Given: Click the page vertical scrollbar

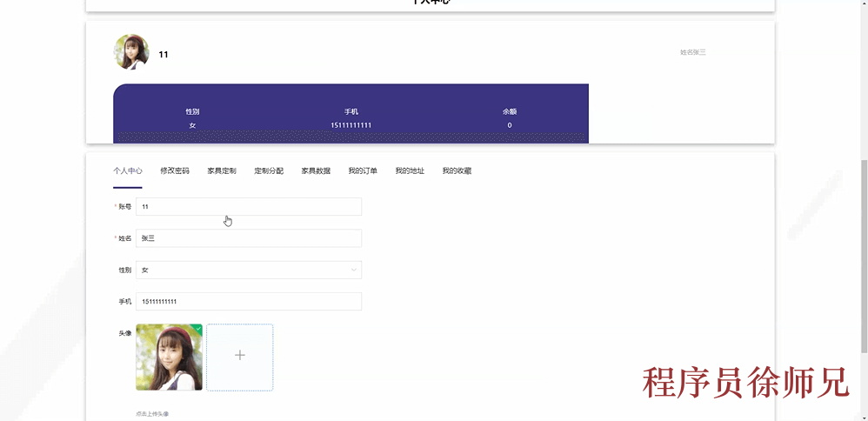Looking at the screenshot, I should 865,256.
